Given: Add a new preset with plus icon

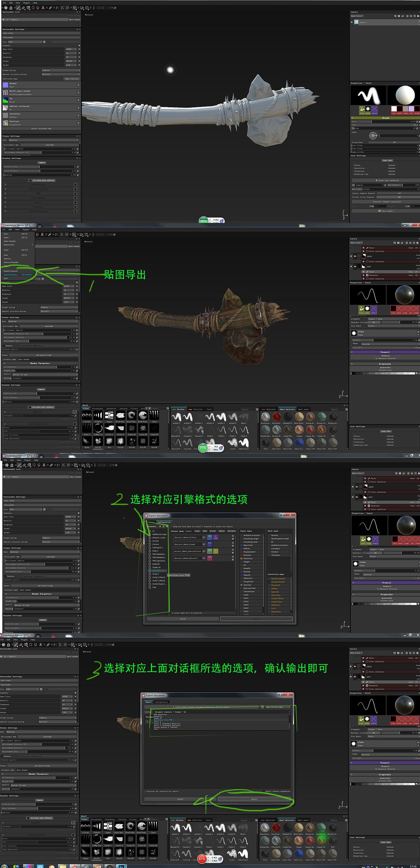Looking at the screenshot, I should pyautogui.click(x=166, y=526).
